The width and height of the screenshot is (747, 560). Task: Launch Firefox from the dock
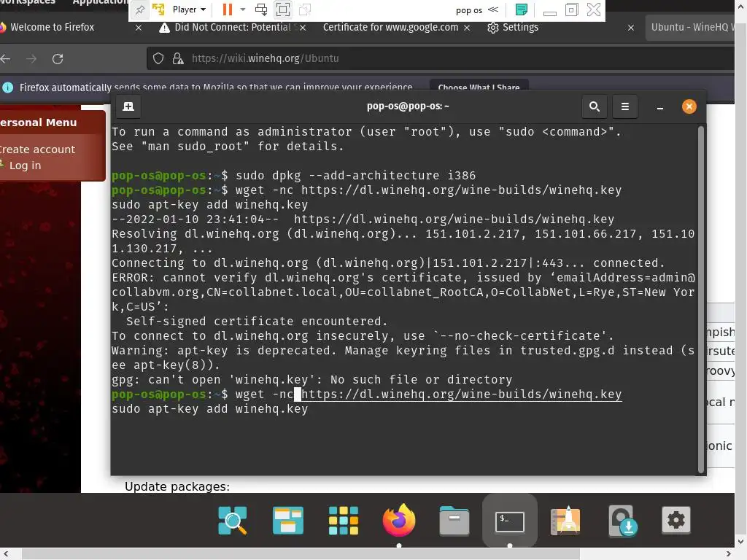(x=399, y=519)
